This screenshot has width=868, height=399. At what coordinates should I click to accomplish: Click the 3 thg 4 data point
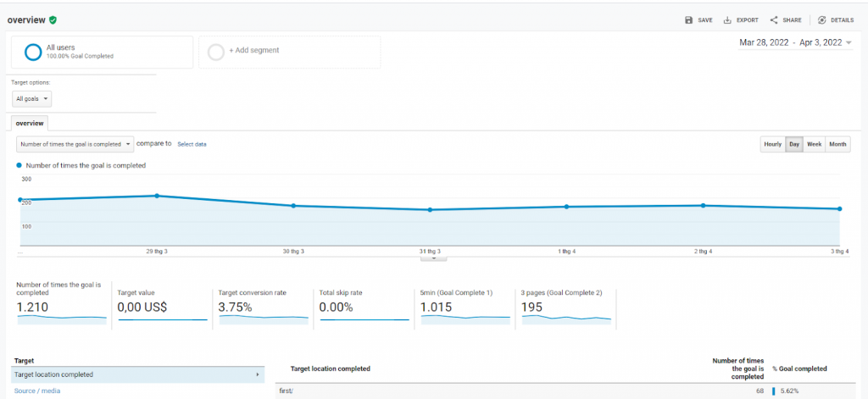[x=840, y=208]
